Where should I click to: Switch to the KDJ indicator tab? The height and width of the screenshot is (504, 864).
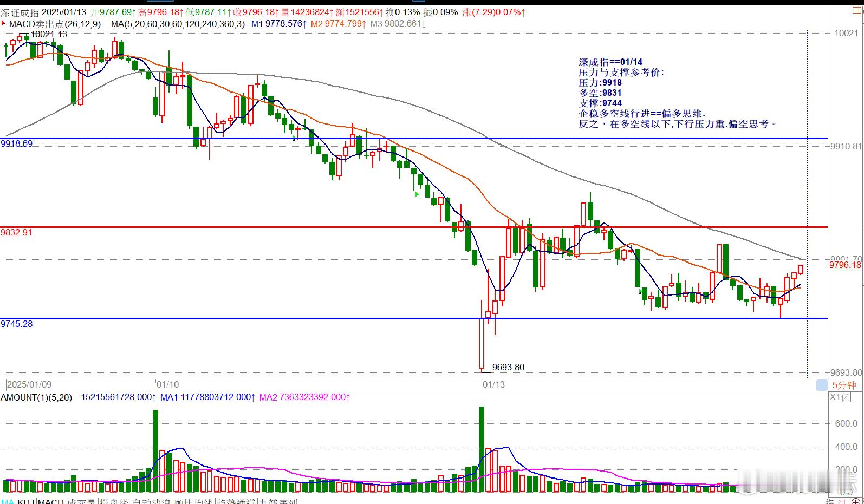coord(27,502)
